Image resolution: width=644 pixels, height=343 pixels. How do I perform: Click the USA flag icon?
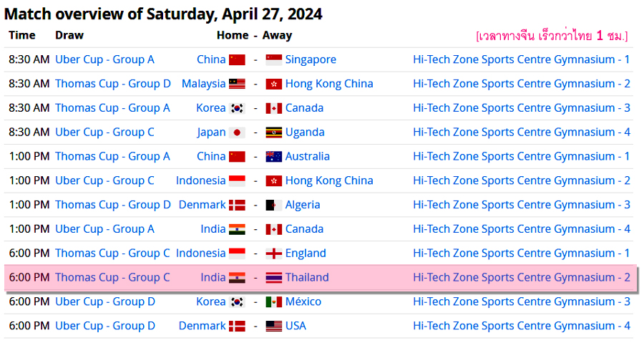pos(273,327)
